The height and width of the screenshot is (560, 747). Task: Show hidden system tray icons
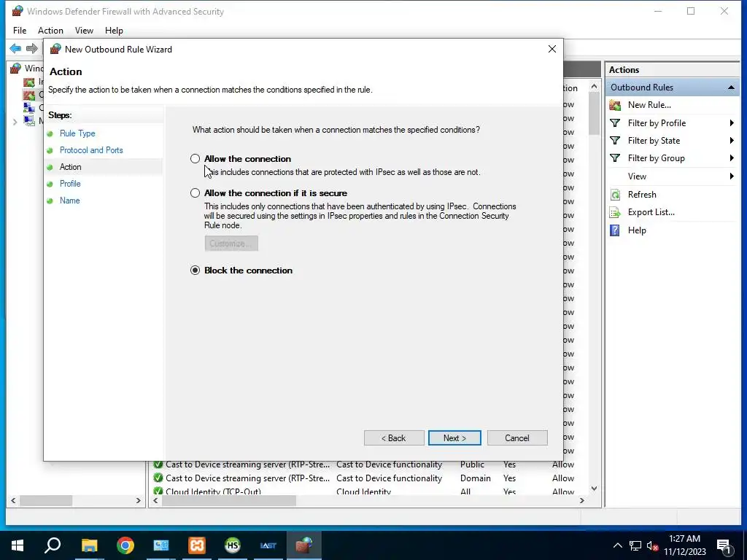(617, 545)
